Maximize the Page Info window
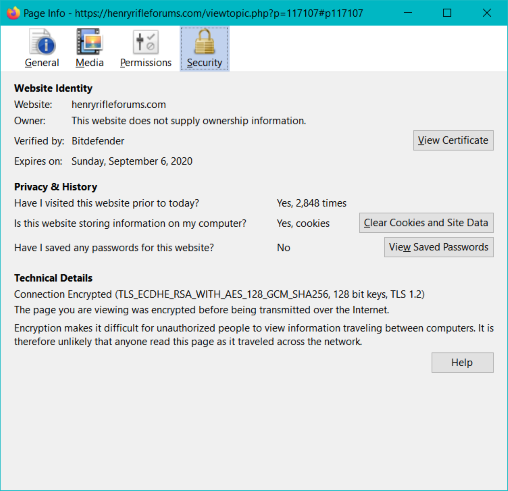Viewport: 508px width, 491px height. 447,13
